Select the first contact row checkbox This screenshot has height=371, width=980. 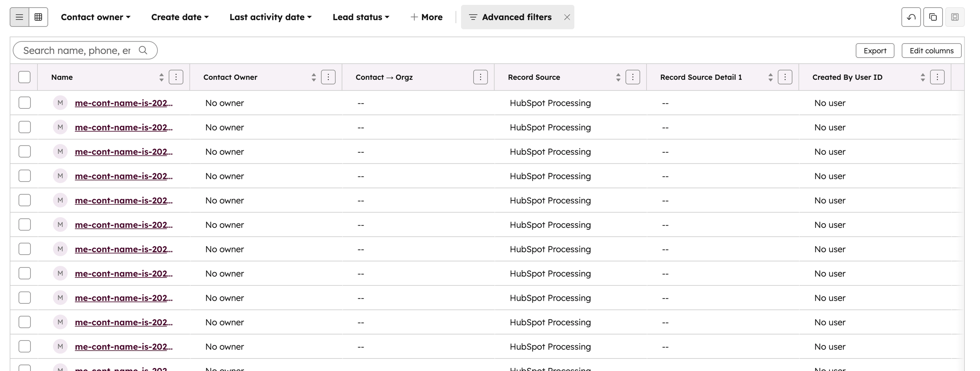[x=24, y=103]
